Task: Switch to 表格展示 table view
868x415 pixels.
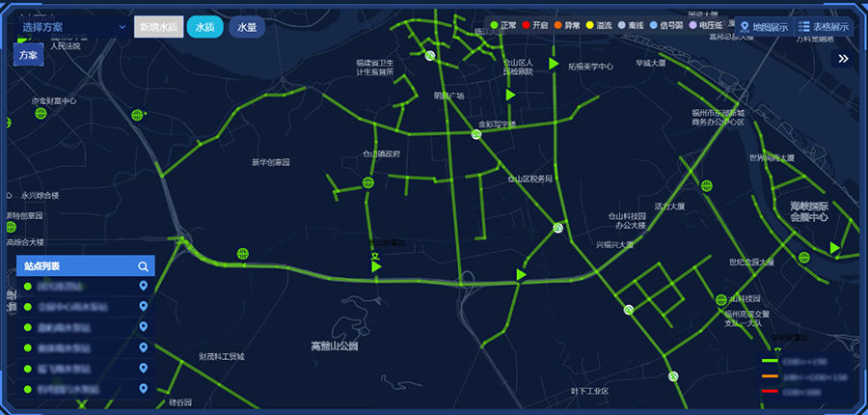Action: point(824,27)
